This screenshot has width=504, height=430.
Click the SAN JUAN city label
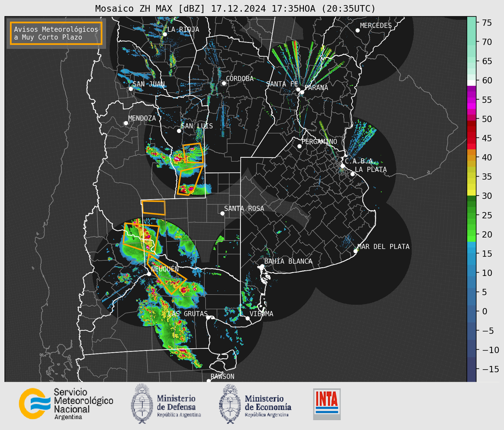pyautogui.click(x=149, y=84)
